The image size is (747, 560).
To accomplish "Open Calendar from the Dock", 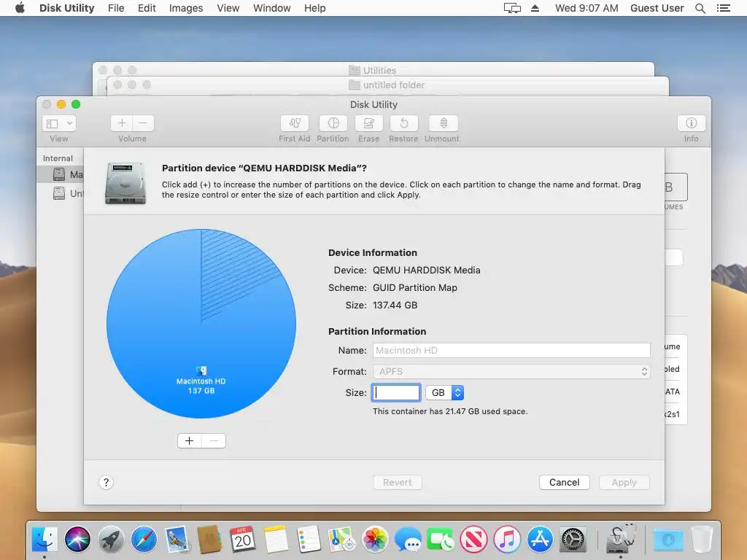I will pyautogui.click(x=242, y=540).
